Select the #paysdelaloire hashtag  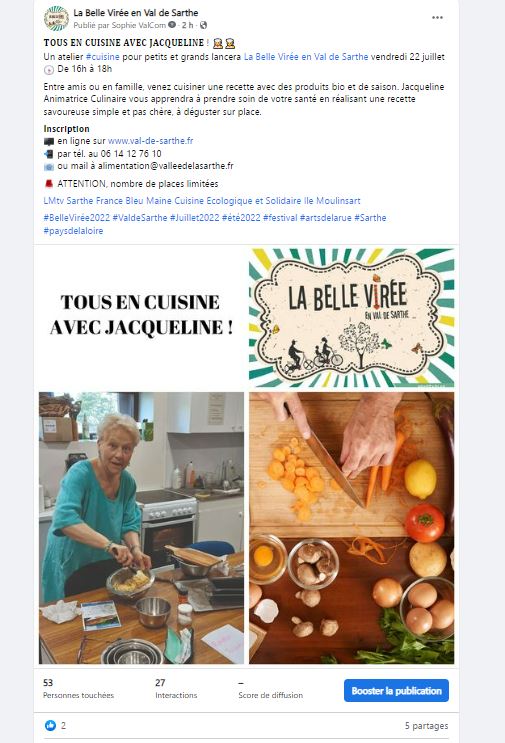pyautogui.click(x=73, y=231)
